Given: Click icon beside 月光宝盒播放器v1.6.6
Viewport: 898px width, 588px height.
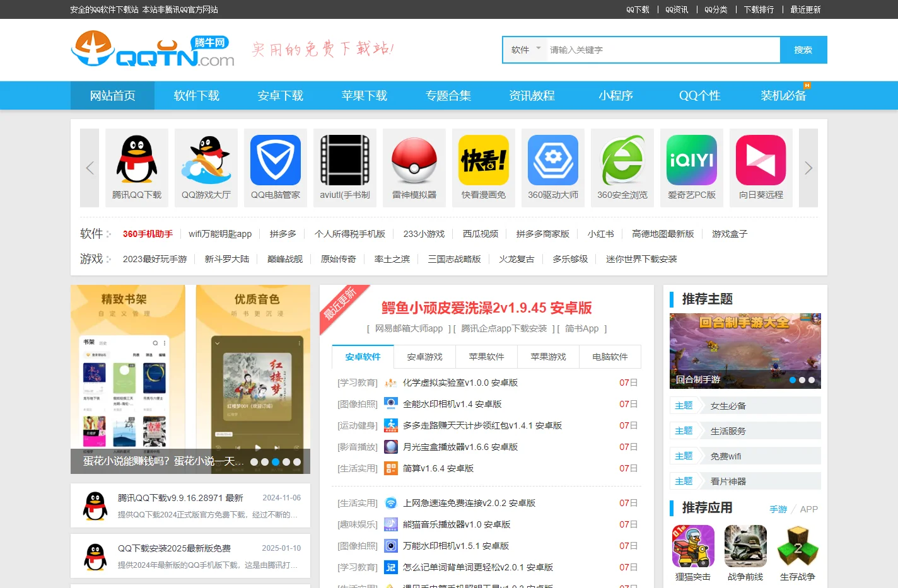Looking at the screenshot, I should point(391,447).
